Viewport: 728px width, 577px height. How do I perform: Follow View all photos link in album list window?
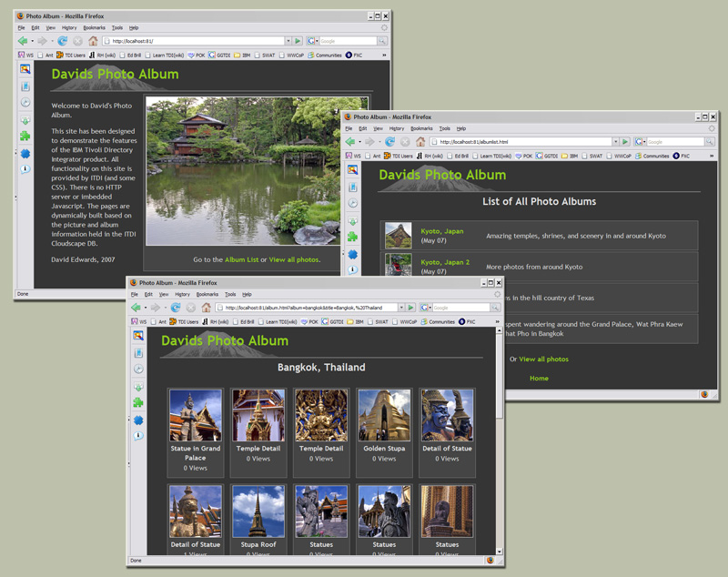[x=543, y=359]
